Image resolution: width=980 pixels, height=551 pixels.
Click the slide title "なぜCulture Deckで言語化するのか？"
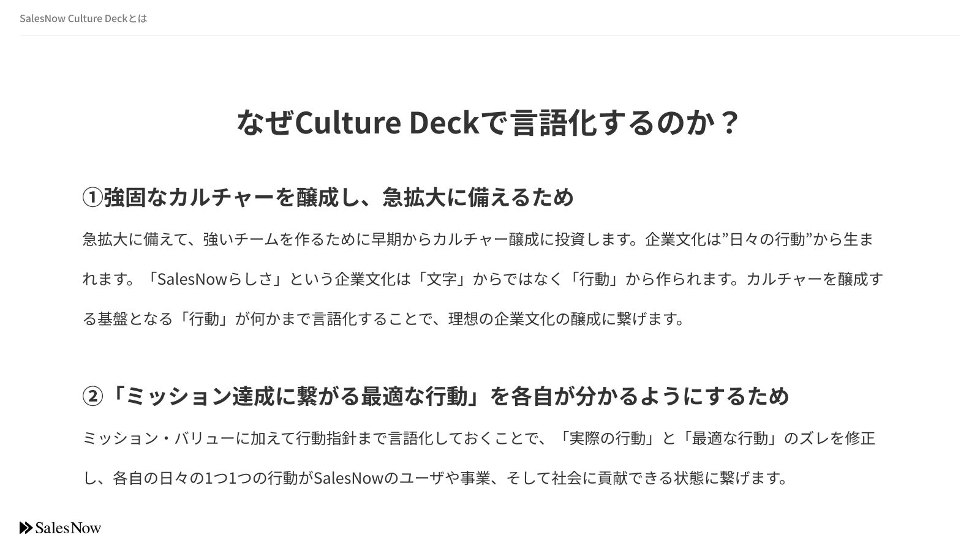pyautogui.click(x=488, y=122)
